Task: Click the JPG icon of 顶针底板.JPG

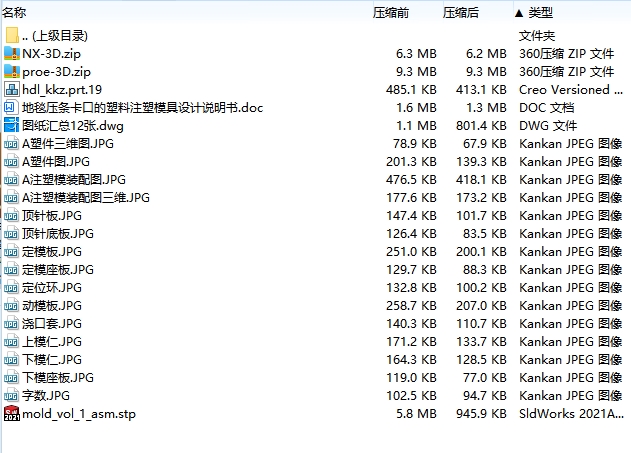Action: (x=11, y=234)
